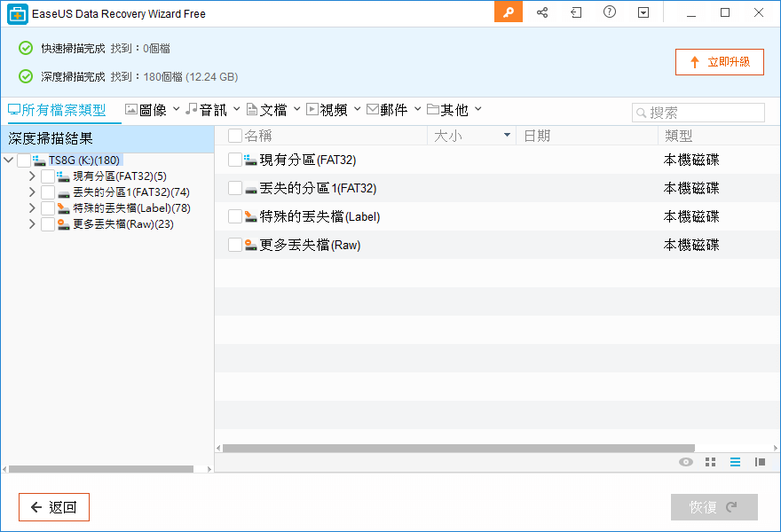Switch to large thumbnail grid view
781x532 pixels.
coord(710,462)
